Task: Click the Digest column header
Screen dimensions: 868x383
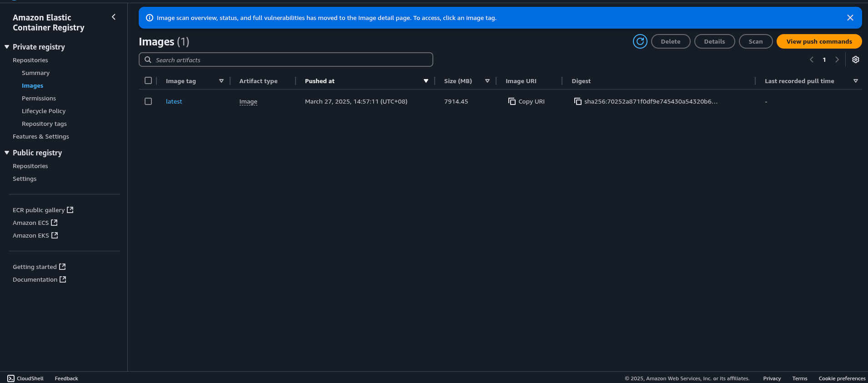Action: pos(581,81)
